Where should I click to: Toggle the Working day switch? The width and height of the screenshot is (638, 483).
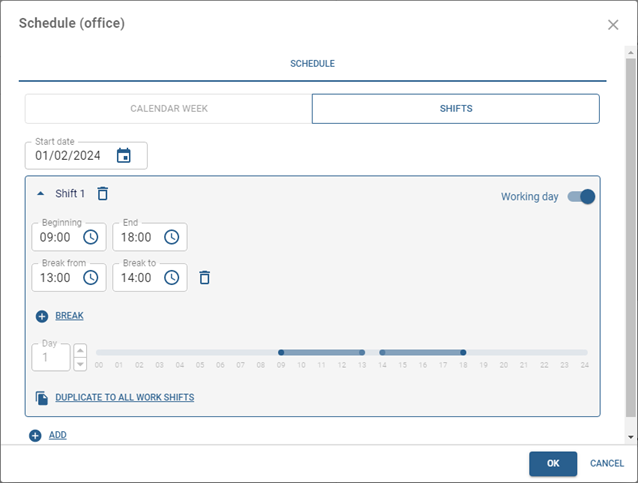[x=581, y=197]
